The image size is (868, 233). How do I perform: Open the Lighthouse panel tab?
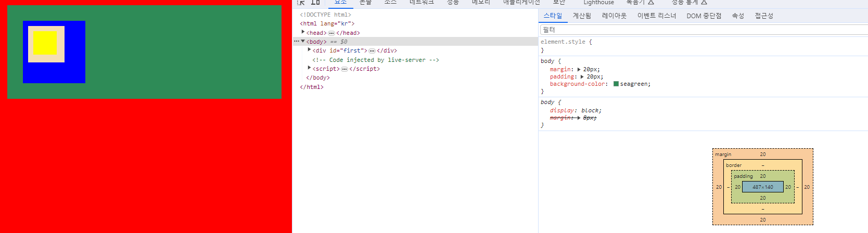(x=598, y=3)
